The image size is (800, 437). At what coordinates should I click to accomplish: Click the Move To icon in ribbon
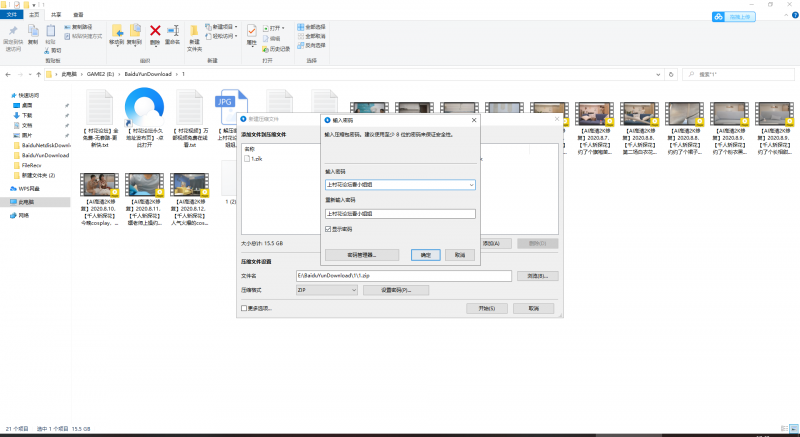[x=117, y=33]
